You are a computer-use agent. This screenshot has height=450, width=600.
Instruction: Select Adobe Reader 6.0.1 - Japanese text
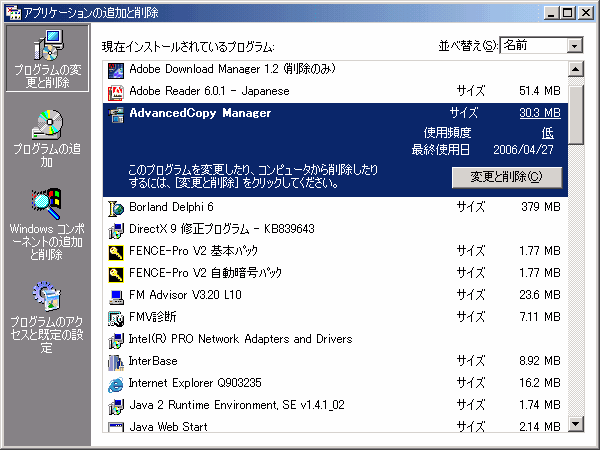click(209, 91)
